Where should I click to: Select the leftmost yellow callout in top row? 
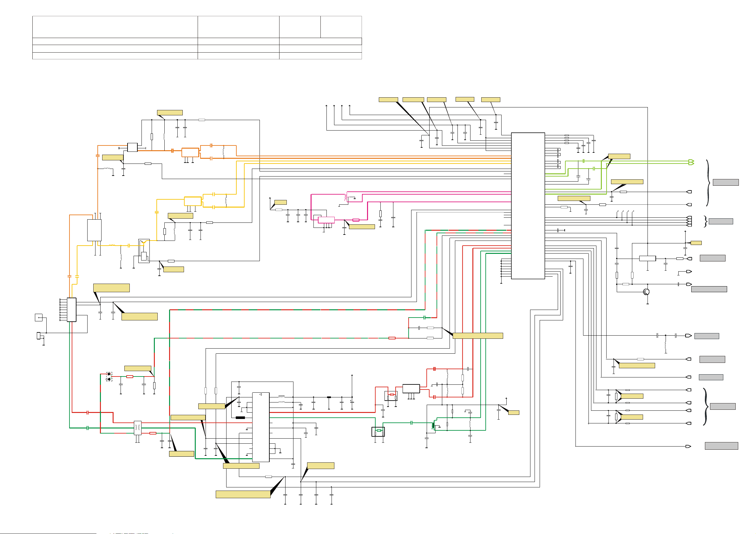tap(388, 100)
